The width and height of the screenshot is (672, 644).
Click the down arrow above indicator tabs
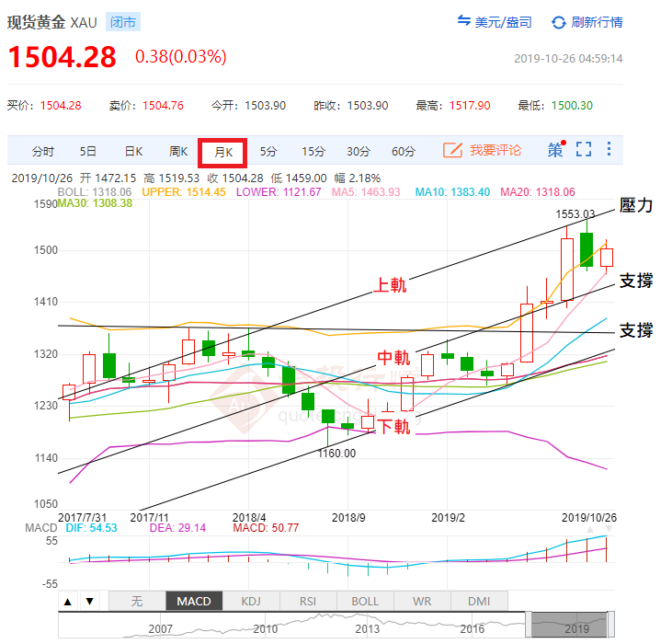[89, 602]
